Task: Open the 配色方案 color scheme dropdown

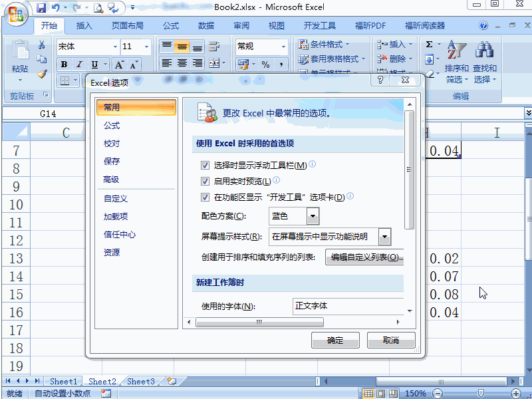Action: tap(311, 215)
